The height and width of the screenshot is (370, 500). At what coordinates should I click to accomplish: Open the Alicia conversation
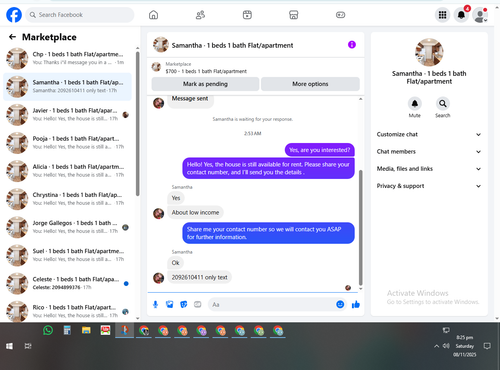(67, 171)
